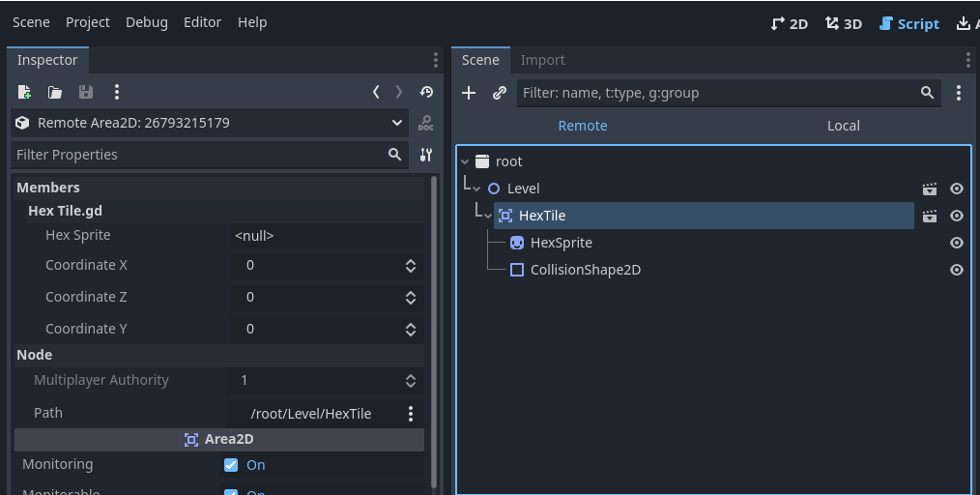Viewport: 980px width, 495px height.
Task: Click the new resource icon in Inspector
Action: [24, 93]
